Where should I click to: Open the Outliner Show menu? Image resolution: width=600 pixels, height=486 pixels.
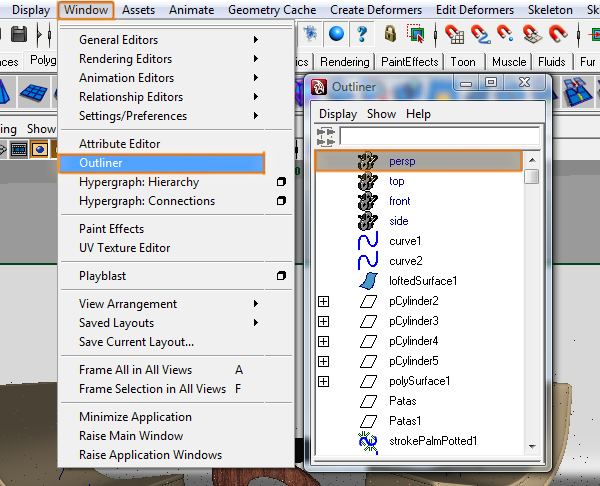[381, 114]
